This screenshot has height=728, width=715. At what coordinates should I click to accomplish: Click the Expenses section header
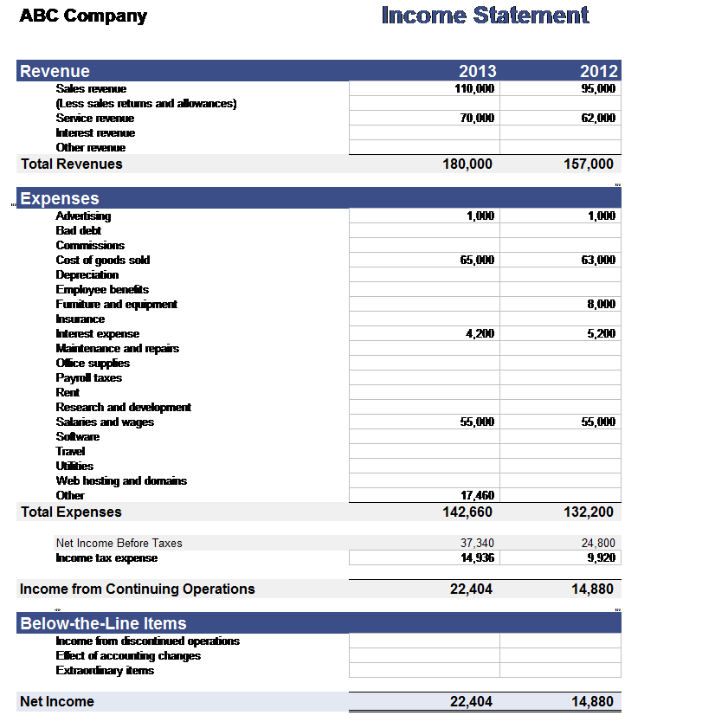tap(57, 198)
